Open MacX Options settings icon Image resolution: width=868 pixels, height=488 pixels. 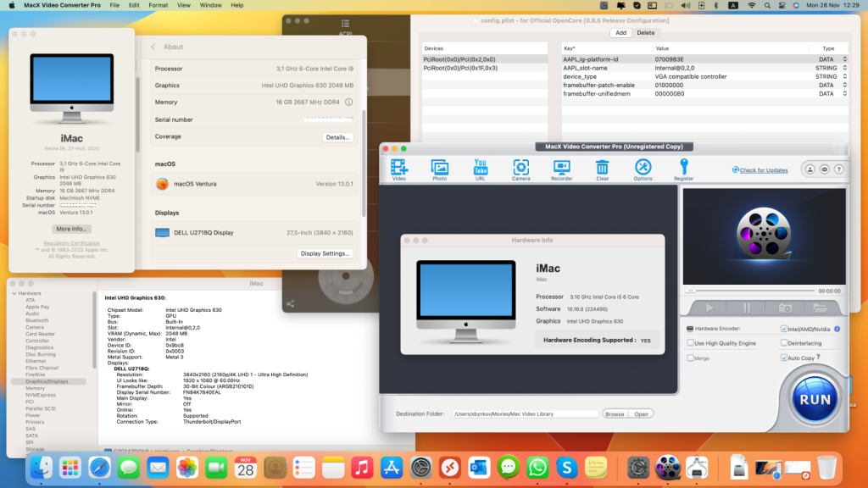coord(643,169)
